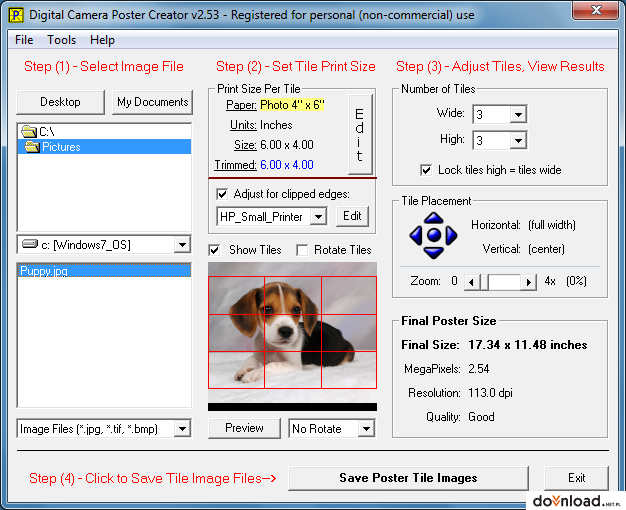
Task: Click the application icon in title bar
Action: (16, 15)
